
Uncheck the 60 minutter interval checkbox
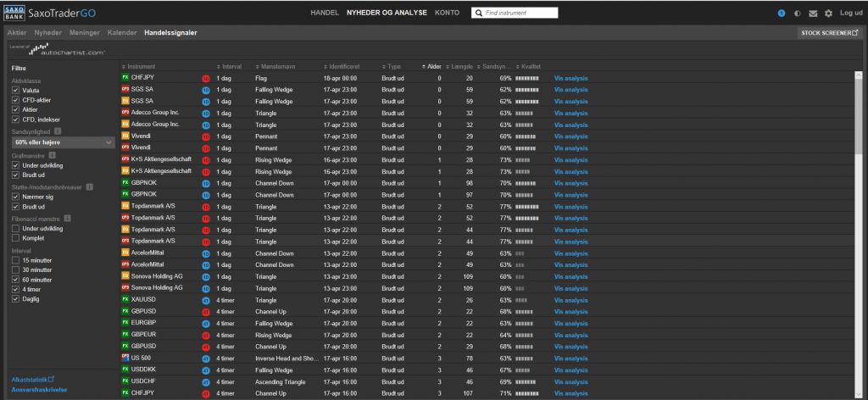[15, 280]
